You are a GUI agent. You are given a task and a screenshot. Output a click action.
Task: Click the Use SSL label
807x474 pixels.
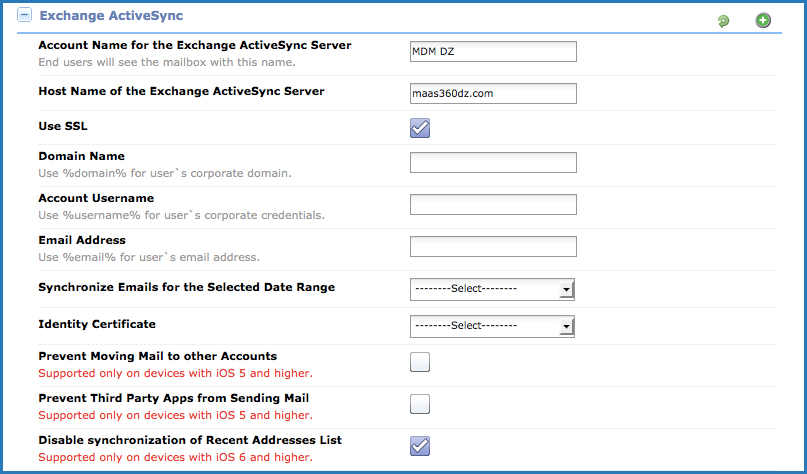point(63,126)
